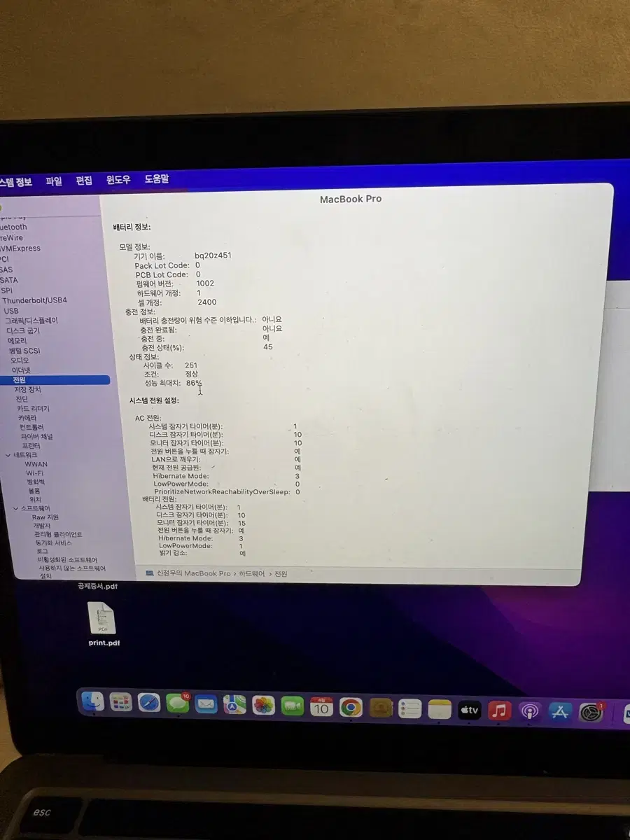Select the print.pdf desktop file

pos(104,624)
